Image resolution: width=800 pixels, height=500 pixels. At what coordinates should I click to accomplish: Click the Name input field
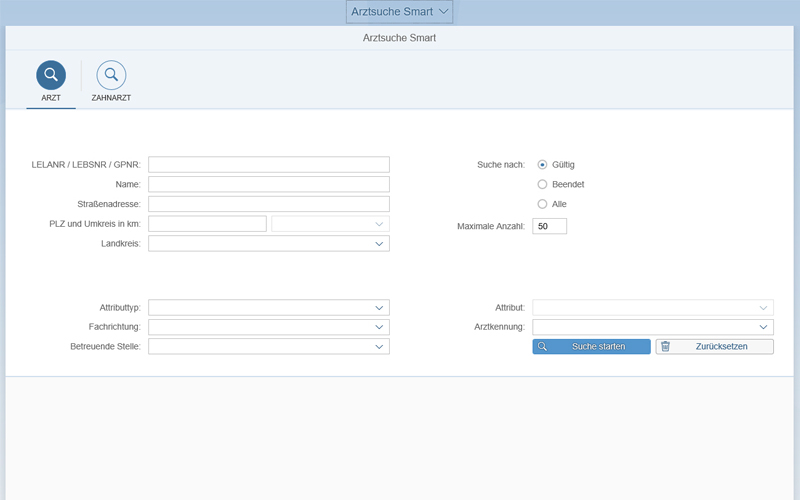coord(268,184)
